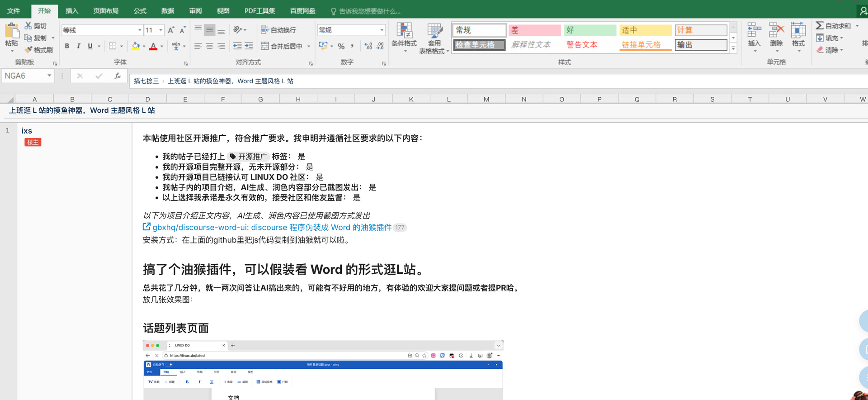The width and height of the screenshot is (868, 400).
Task: Expand the NGA6 name box dropdown
Action: pyautogui.click(x=49, y=76)
